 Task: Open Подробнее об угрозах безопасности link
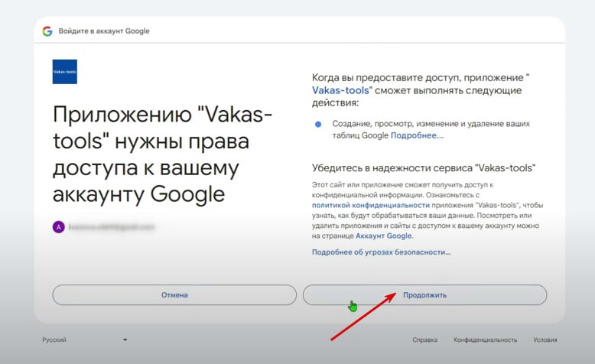381,252
